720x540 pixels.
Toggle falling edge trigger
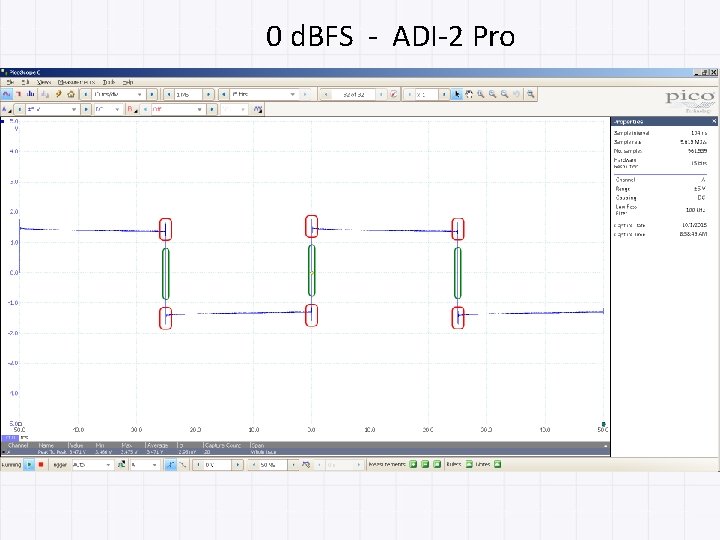click(182, 465)
